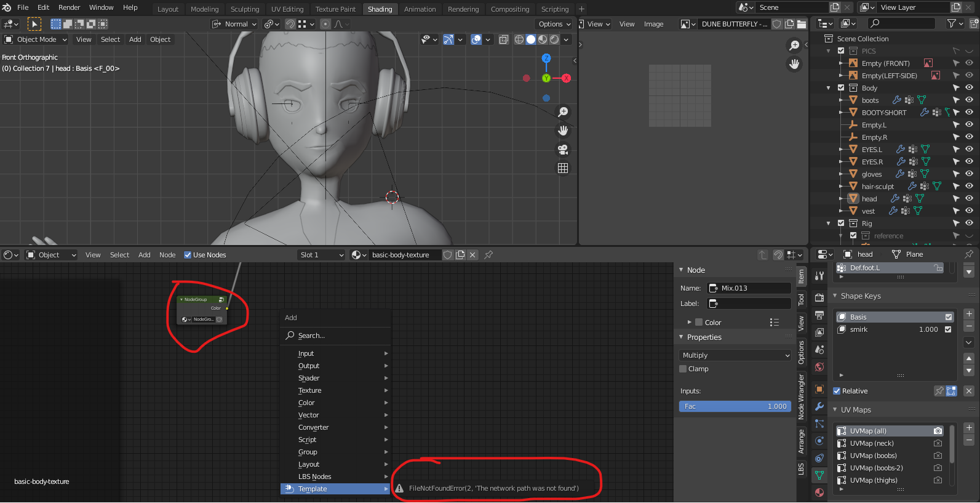Click the pan hand icon in image editor

click(x=794, y=64)
